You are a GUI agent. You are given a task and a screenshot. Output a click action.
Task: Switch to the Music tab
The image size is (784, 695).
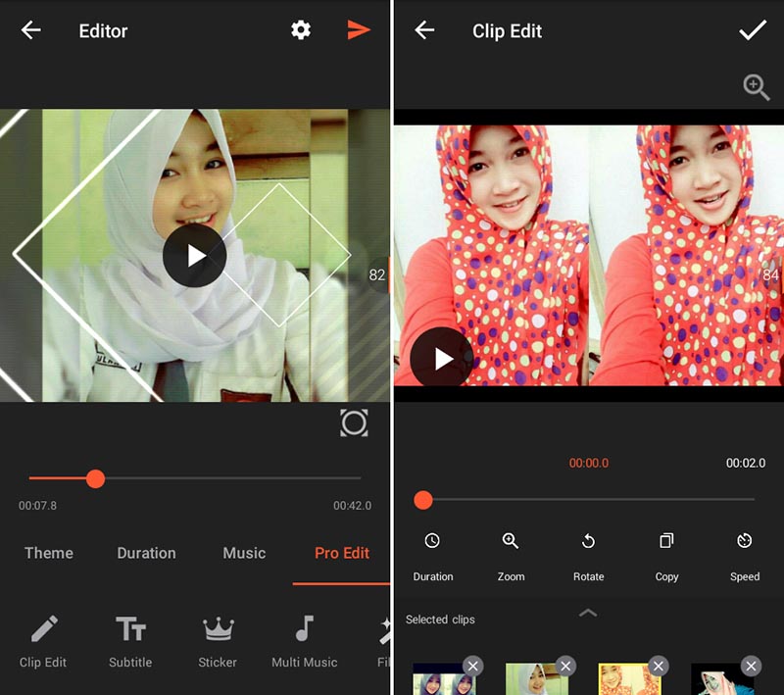point(243,554)
